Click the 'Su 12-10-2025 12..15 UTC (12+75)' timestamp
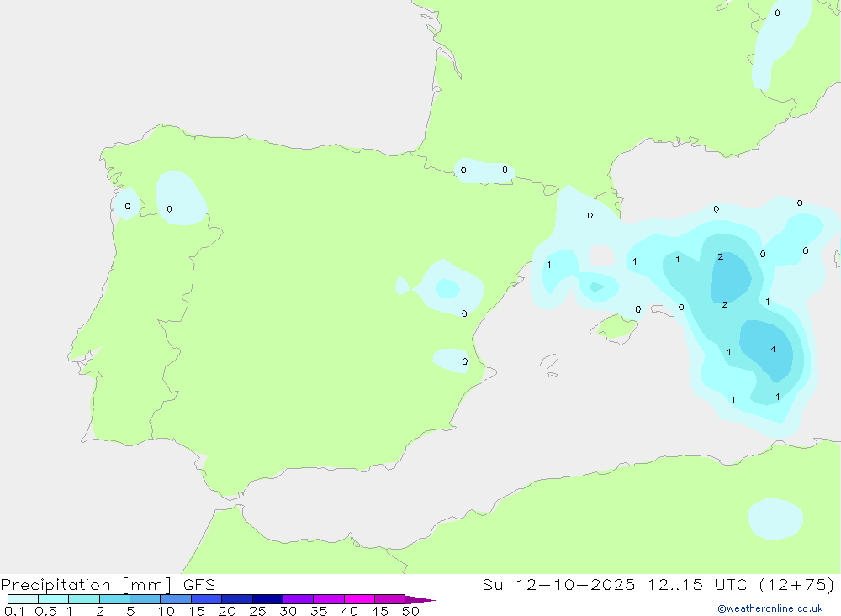Viewport: 841px width, 616px height. (659, 584)
